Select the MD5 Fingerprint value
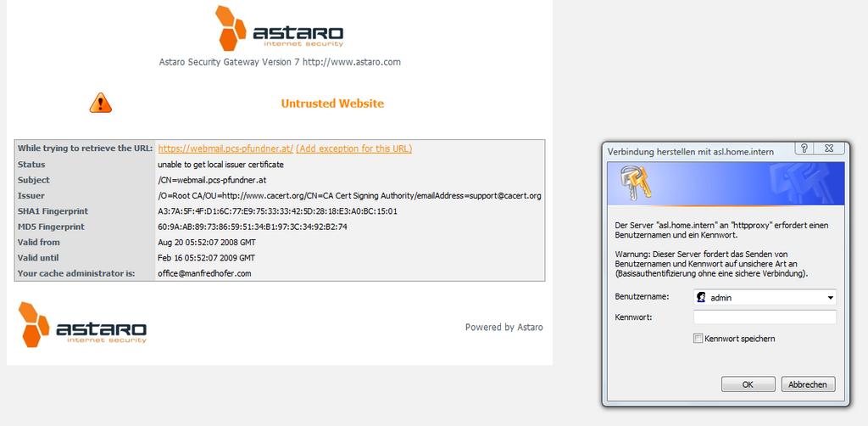Screen dimensions: 868x426 click(x=253, y=227)
